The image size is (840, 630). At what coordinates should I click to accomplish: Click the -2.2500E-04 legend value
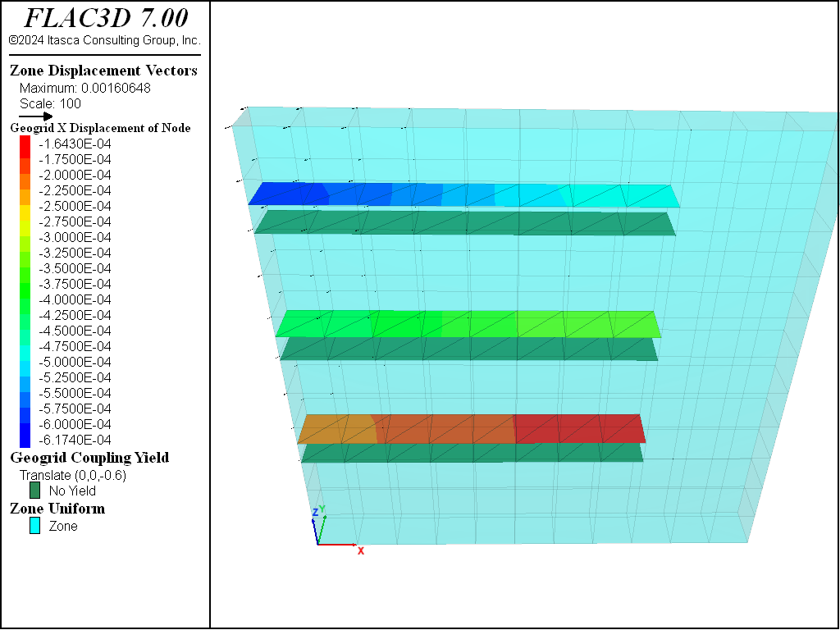tap(75, 190)
